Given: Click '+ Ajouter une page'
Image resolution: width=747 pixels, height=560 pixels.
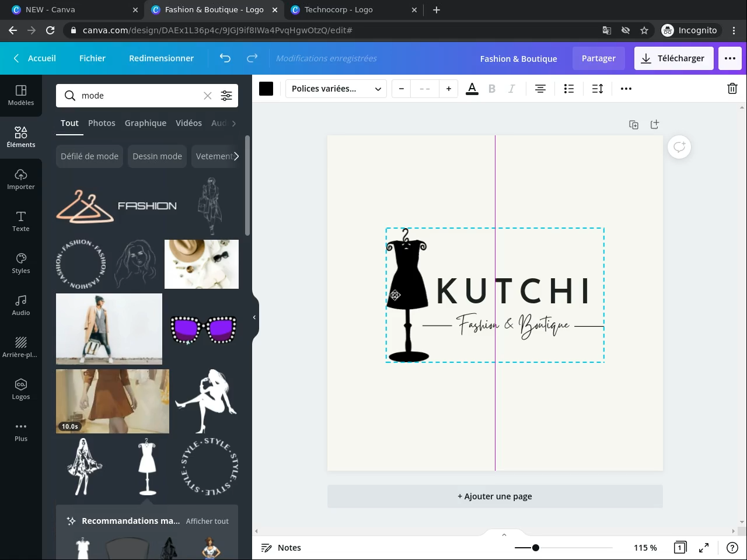Looking at the screenshot, I should click(x=495, y=496).
